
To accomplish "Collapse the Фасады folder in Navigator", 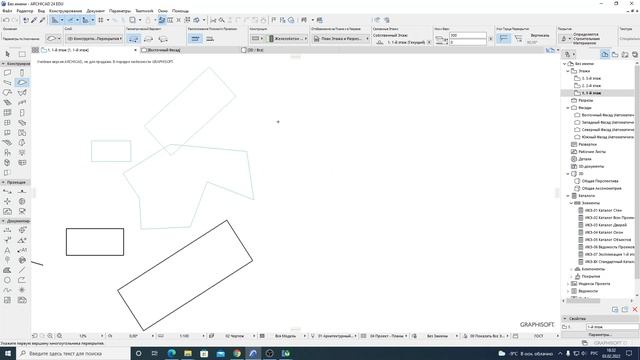I will pos(568,108).
